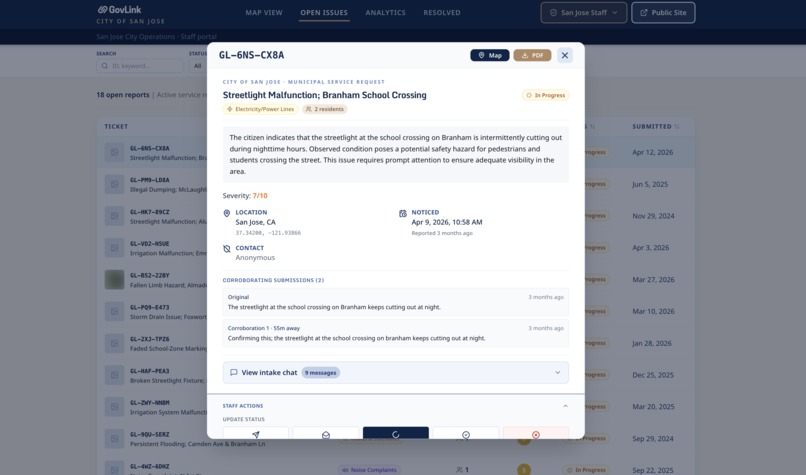Image resolution: width=806 pixels, height=475 pixels.
Task: Click the highlighted in-progress spinner status button
Action: [x=396, y=433]
